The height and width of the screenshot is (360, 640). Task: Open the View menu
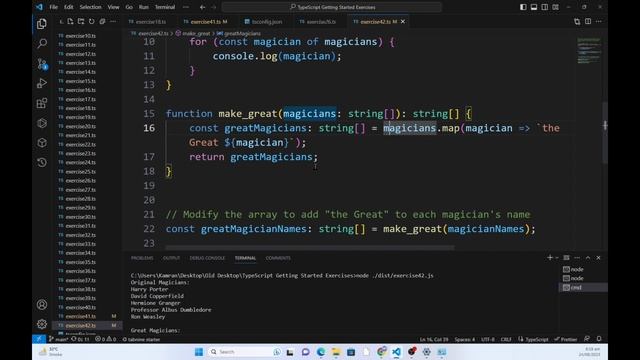[113, 7]
